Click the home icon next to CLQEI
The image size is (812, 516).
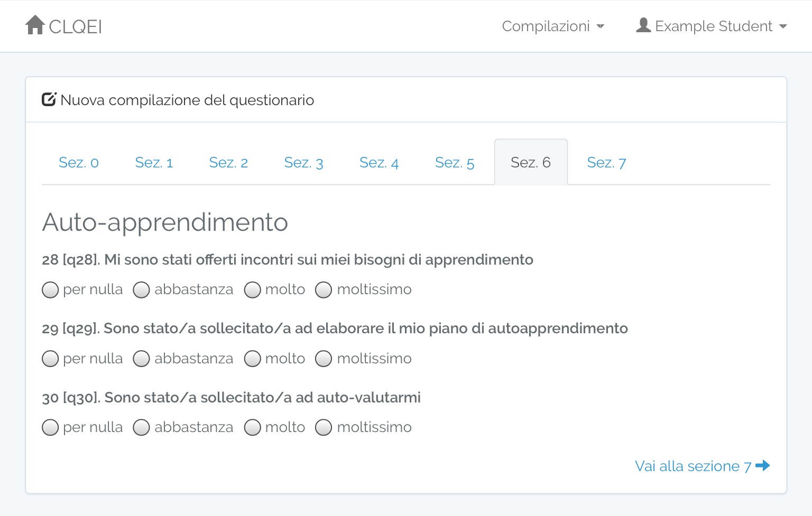pos(35,25)
